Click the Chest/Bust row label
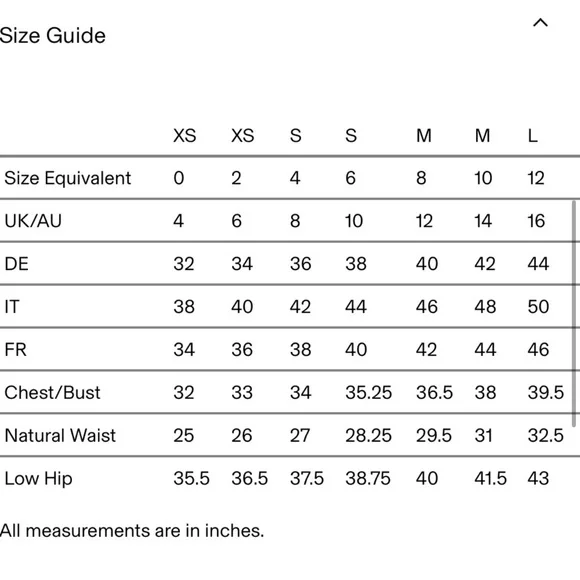 (x=52, y=393)
